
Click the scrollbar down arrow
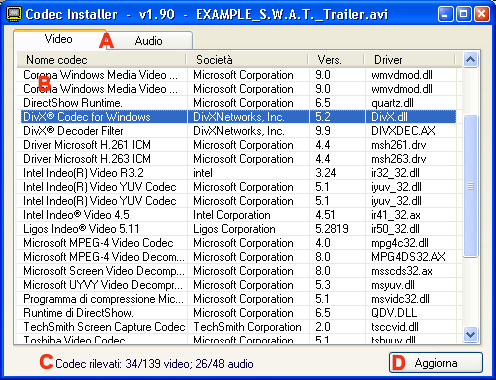pos(470,334)
